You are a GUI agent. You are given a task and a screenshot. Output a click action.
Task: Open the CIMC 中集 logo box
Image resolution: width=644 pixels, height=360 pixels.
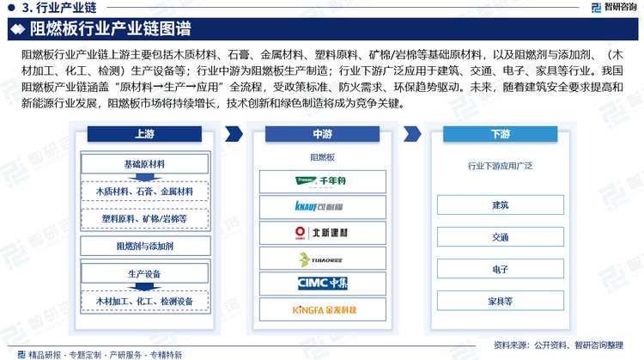322,284
